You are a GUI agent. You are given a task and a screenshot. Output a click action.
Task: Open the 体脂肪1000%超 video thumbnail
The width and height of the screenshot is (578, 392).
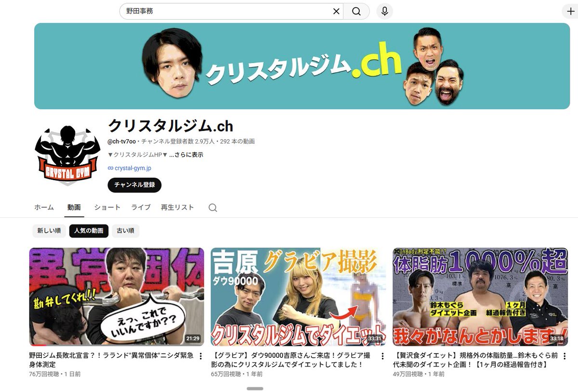pyautogui.click(x=480, y=297)
